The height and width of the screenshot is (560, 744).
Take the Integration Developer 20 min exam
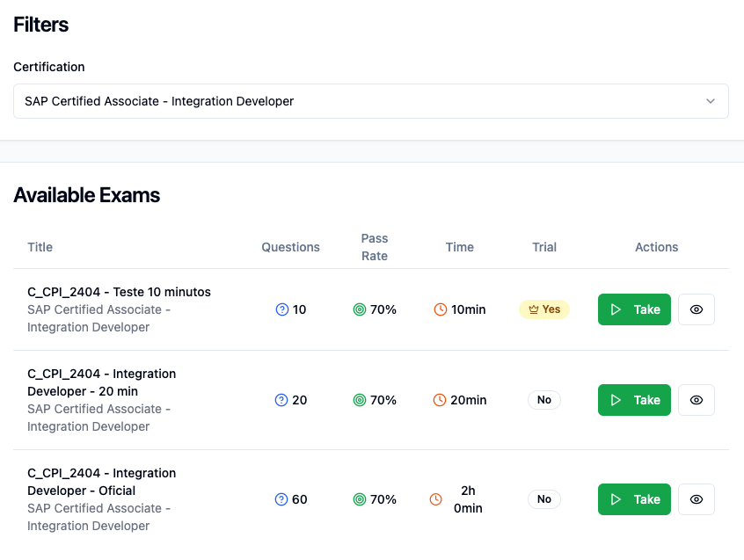pos(634,400)
